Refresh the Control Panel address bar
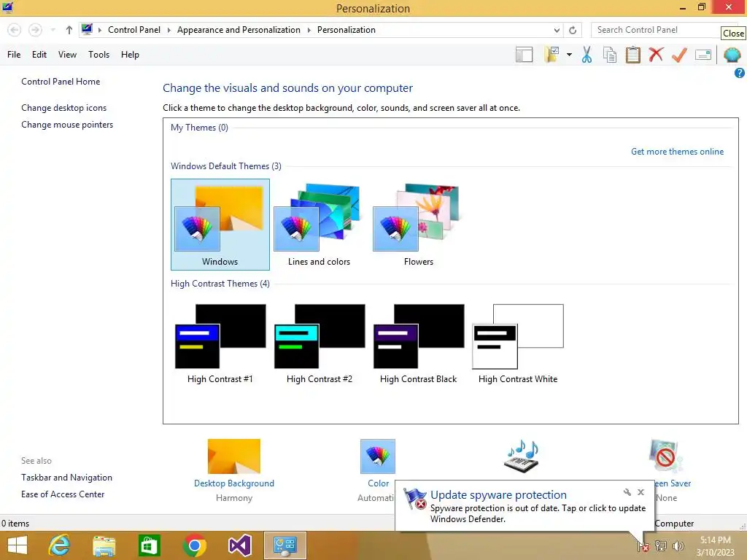 click(x=573, y=30)
